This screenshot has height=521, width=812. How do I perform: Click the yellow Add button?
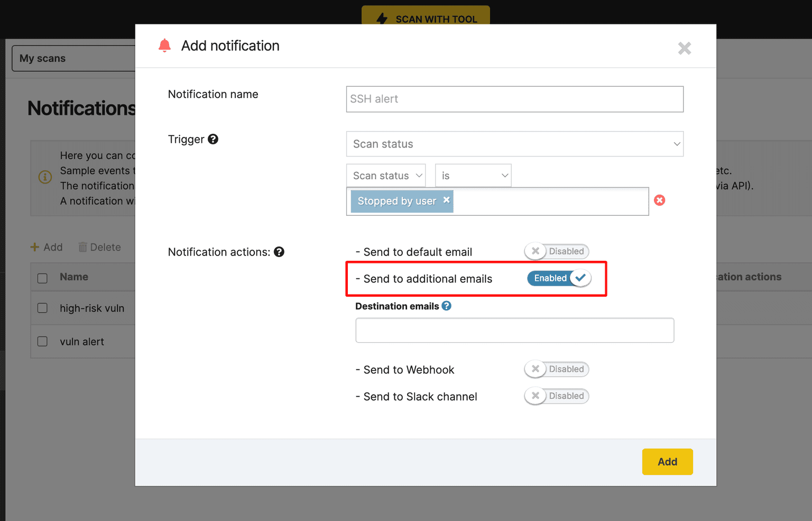667,461
